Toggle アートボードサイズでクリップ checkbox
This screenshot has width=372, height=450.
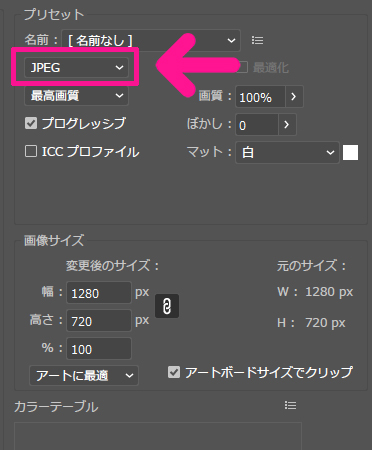coord(174,372)
